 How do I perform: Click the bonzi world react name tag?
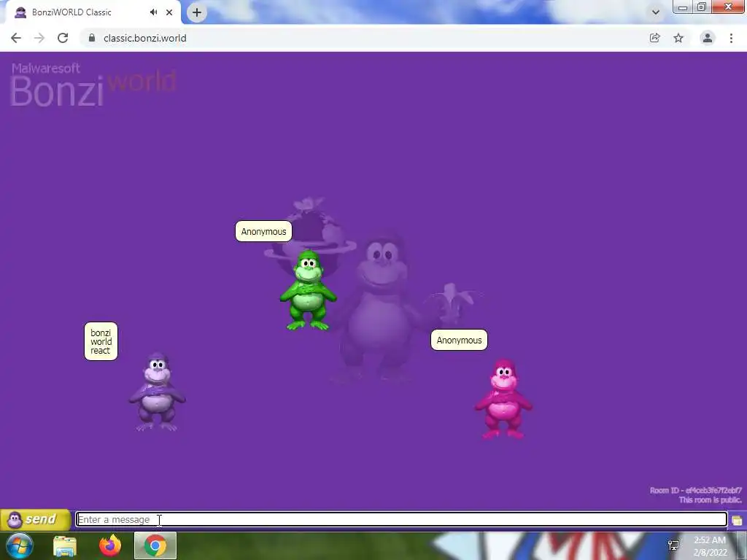(101, 341)
